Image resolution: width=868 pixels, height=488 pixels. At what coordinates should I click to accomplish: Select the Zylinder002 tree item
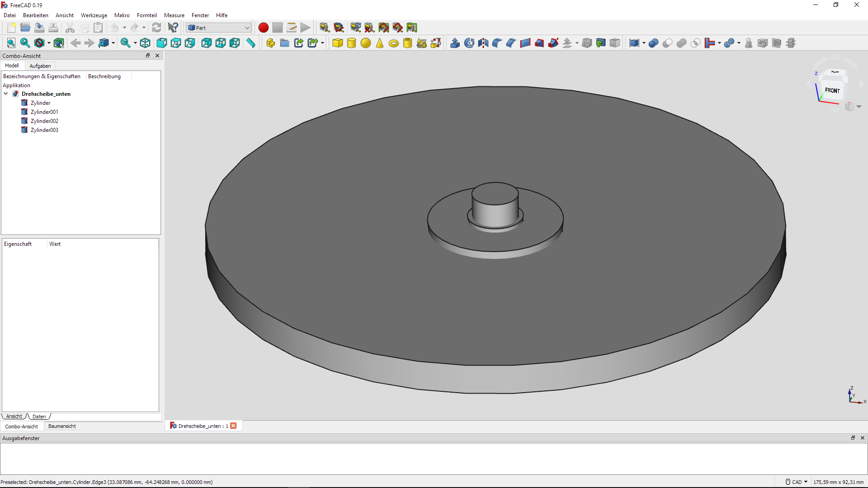[x=44, y=121]
